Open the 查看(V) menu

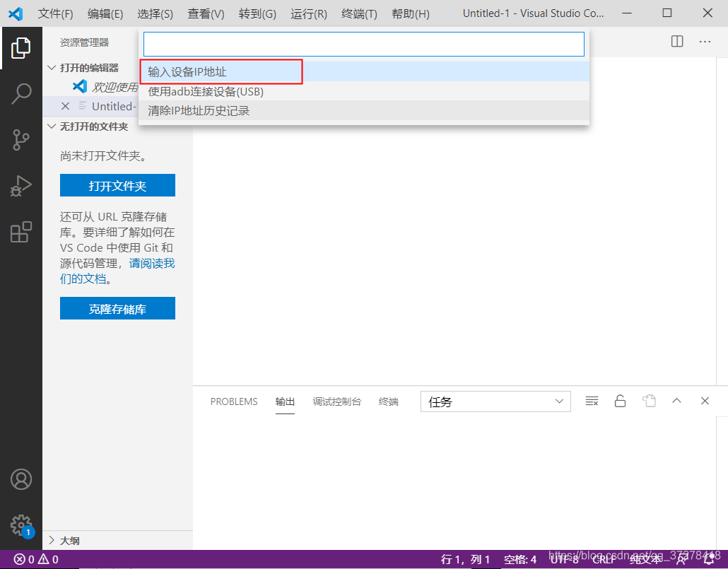point(206,14)
